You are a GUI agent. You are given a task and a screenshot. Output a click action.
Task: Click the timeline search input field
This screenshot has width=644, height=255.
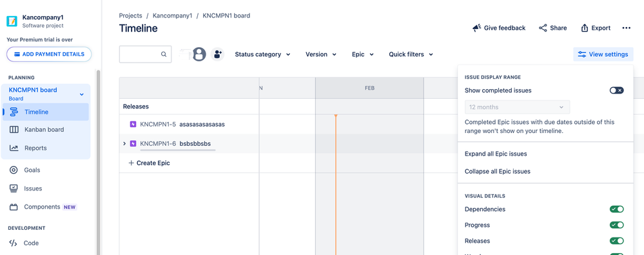pyautogui.click(x=146, y=54)
